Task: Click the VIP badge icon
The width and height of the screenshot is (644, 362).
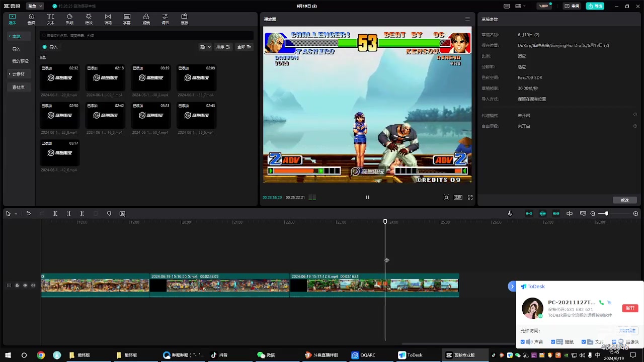Action: point(544,6)
